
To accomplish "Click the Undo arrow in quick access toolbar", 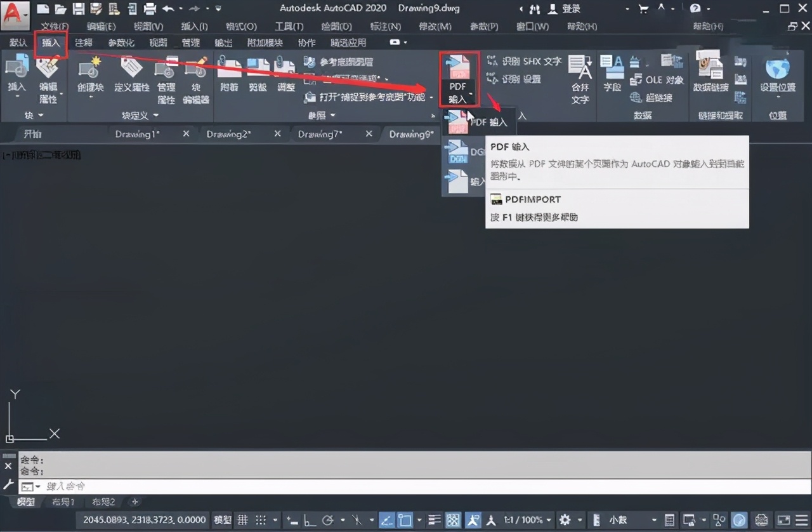I will (167, 9).
